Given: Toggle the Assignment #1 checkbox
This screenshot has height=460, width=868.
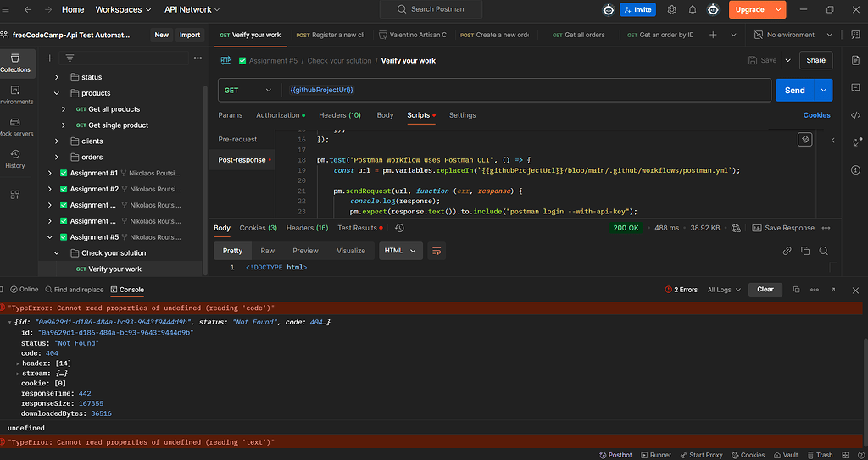Looking at the screenshot, I should (64, 173).
